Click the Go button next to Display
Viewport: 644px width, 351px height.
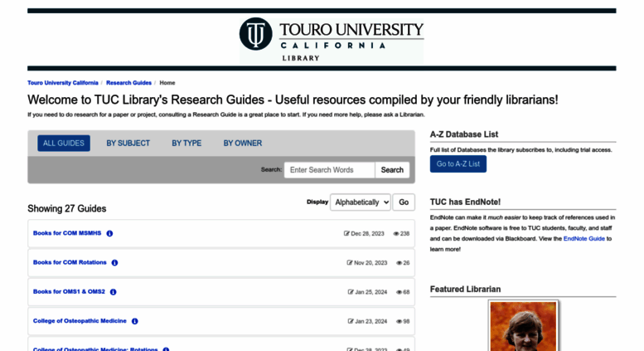[404, 202]
